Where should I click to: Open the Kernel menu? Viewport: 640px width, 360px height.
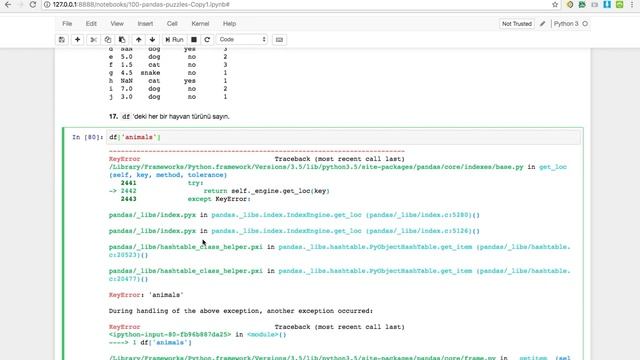tap(200, 24)
